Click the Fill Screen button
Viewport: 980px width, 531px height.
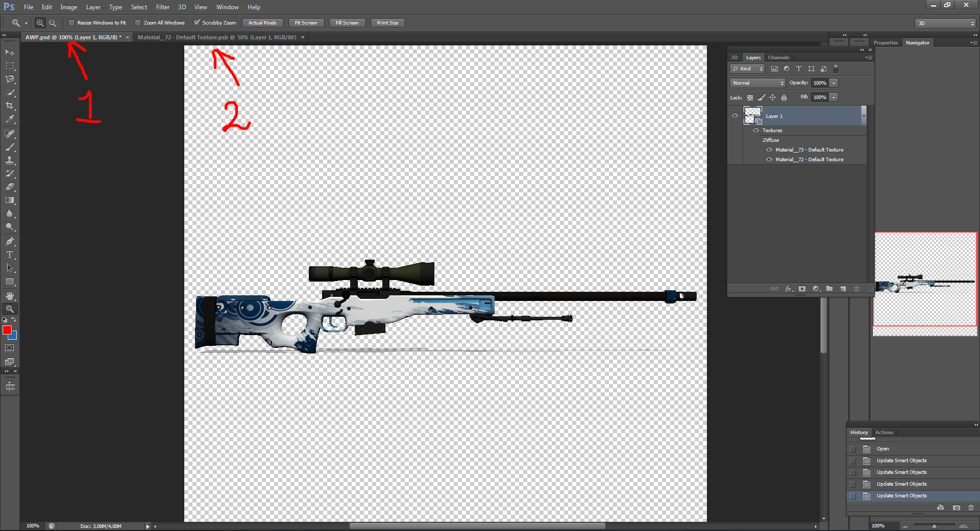(x=347, y=23)
